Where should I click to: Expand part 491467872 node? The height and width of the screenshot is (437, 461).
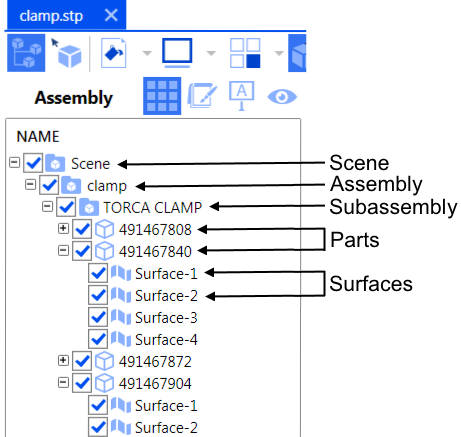pyautogui.click(x=63, y=360)
